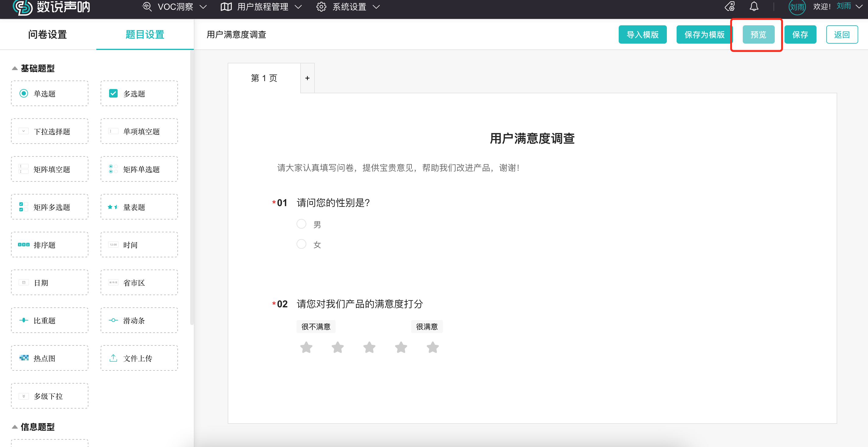The height and width of the screenshot is (447, 868).
Task: Add a 时间 question type
Action: tap(139, 245)
